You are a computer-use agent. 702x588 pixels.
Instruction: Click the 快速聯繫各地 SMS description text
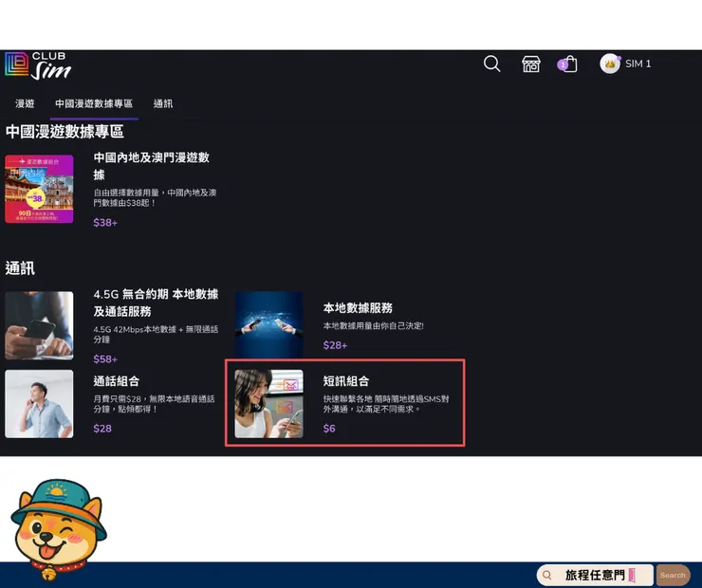[386, 404]
